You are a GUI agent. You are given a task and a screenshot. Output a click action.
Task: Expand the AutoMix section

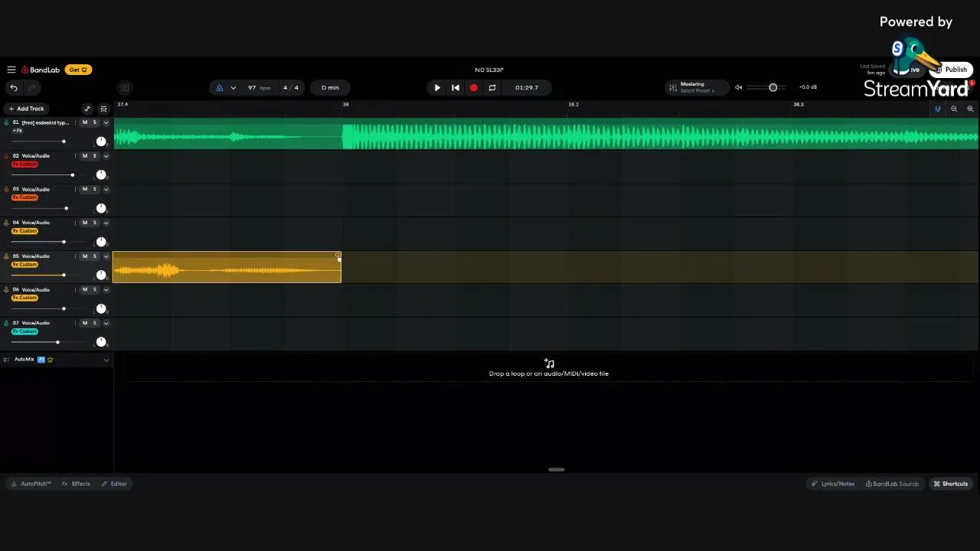tap(106, 360)
